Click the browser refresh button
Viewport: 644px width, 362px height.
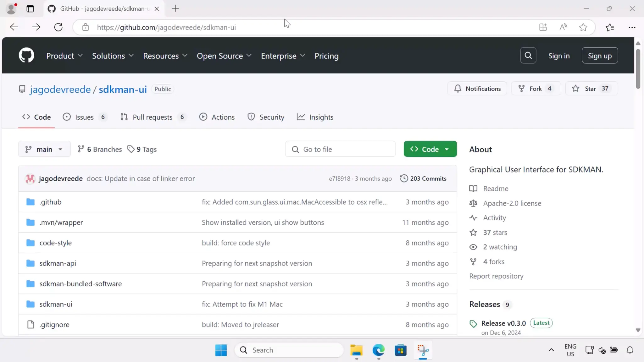coord(58,27)
